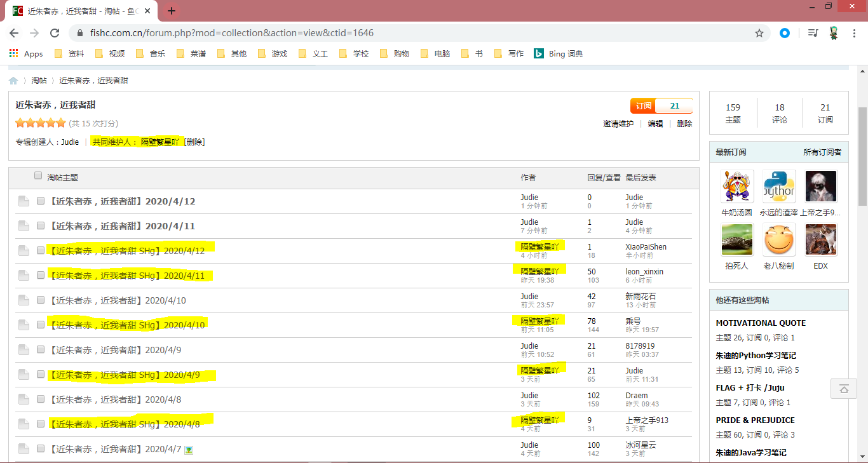
Task: Open the Bing 词典 bookmark
Action: pos(559,54)
